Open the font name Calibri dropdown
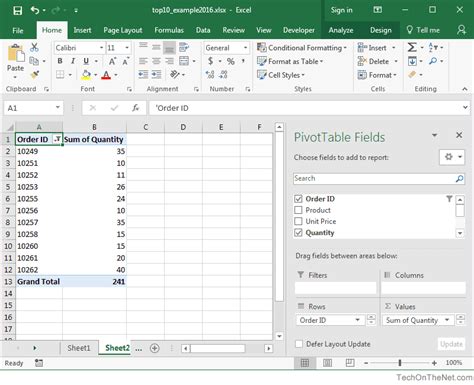 101,48
